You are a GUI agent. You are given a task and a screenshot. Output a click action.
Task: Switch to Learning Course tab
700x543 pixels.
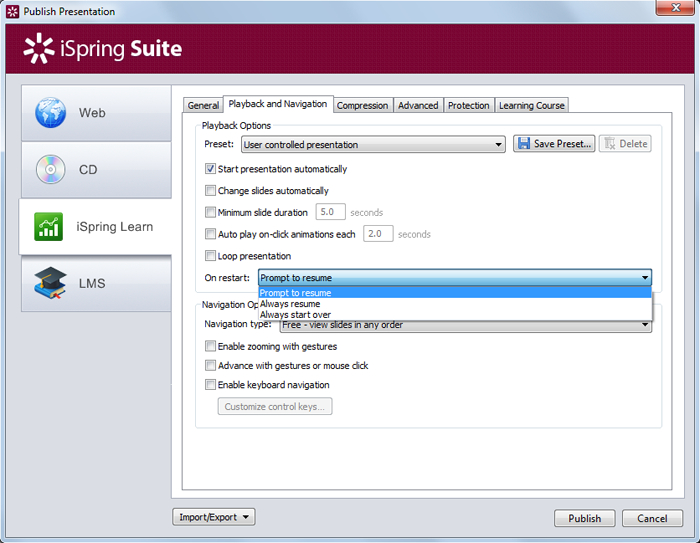pos(532,105)
